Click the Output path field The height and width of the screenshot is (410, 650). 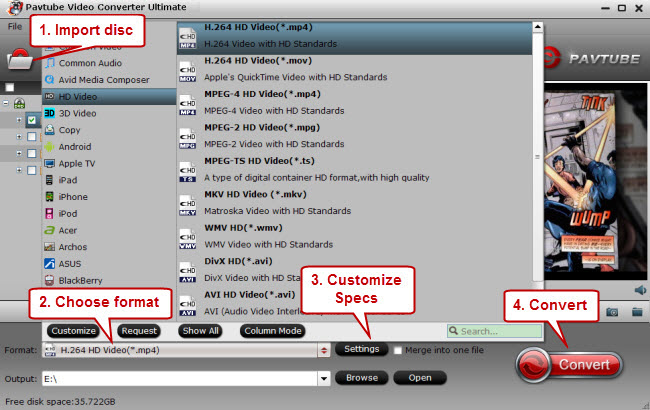[179, 378]
